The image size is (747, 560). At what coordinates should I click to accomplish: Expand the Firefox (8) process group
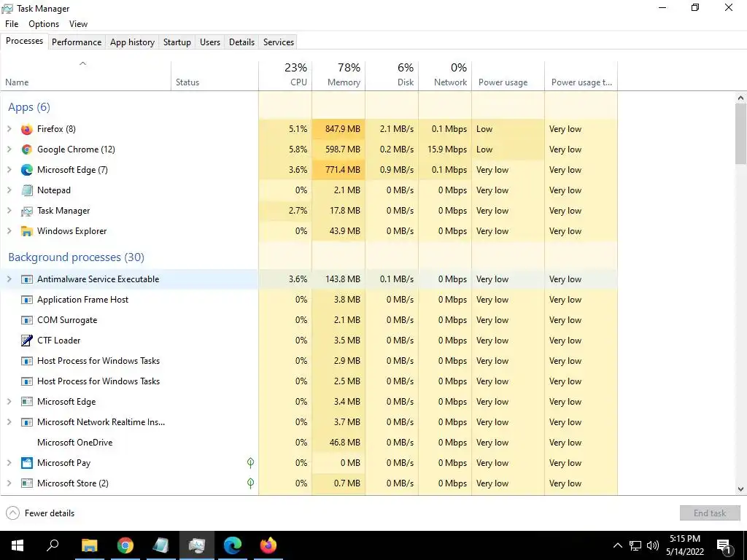pyautogui.click(x=9, y=129)
